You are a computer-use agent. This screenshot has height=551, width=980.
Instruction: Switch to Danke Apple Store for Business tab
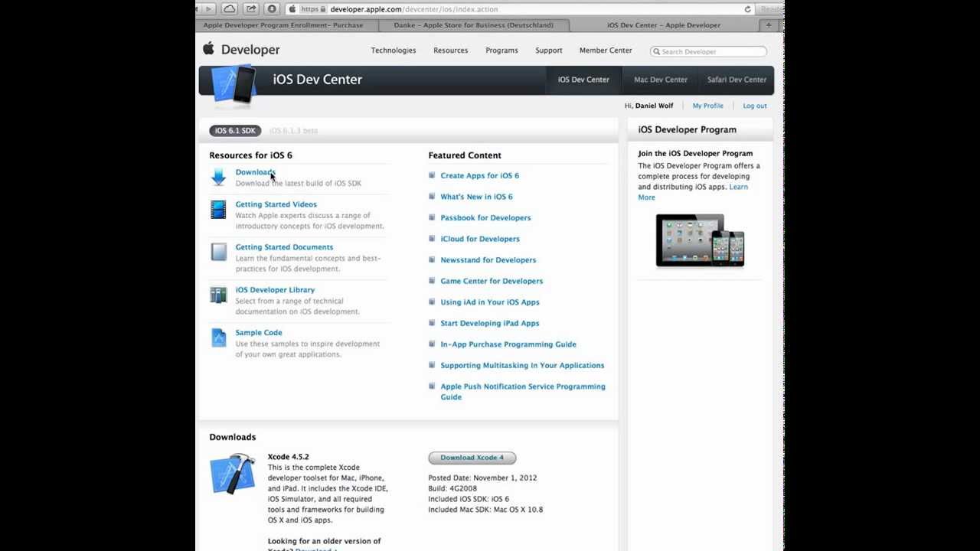point(473,25)
